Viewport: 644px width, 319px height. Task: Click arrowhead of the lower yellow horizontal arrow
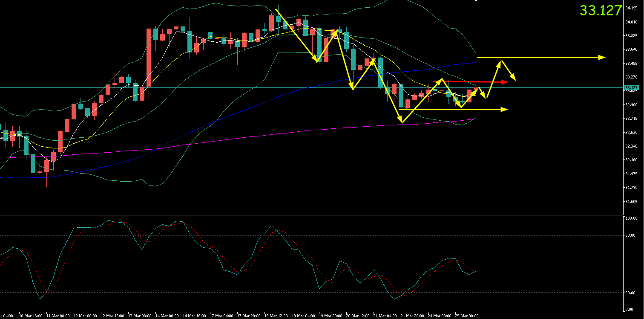pos(505,110)
